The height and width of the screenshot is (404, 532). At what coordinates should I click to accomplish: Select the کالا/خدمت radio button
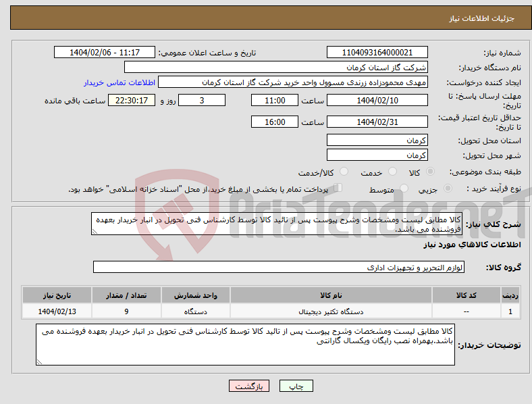tap(344, 172)
